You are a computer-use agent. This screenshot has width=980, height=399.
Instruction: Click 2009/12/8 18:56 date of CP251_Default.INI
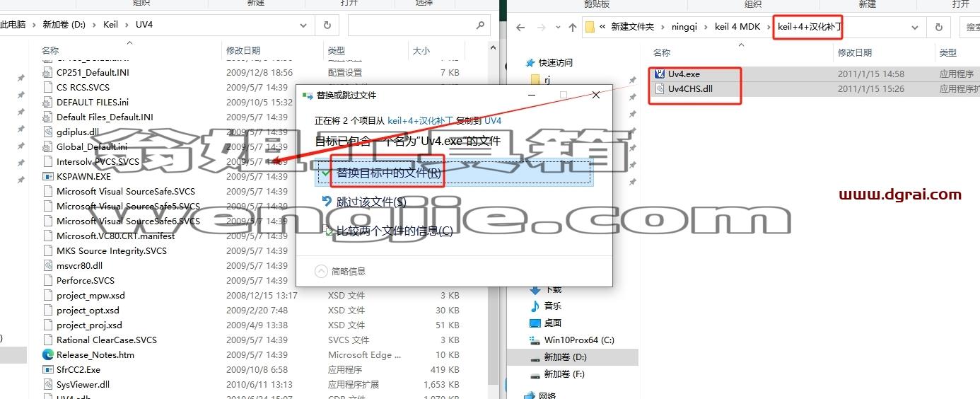[259, 73]
